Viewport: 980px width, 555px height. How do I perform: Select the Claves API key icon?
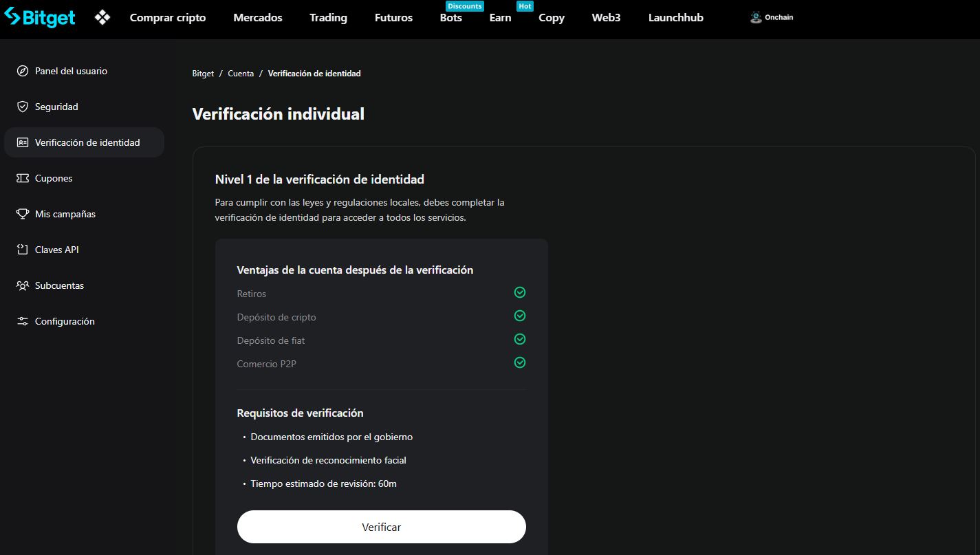[21, 250]
